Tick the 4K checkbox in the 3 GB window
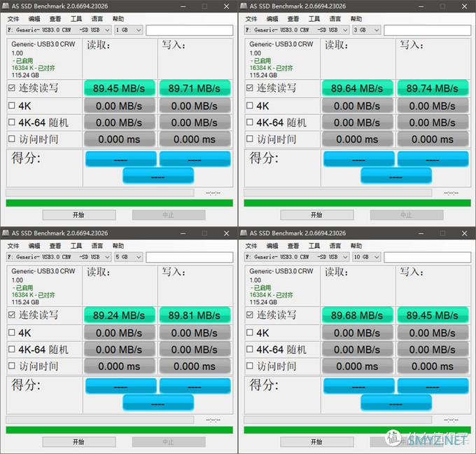The image size is (476, 454). point(249,106)
